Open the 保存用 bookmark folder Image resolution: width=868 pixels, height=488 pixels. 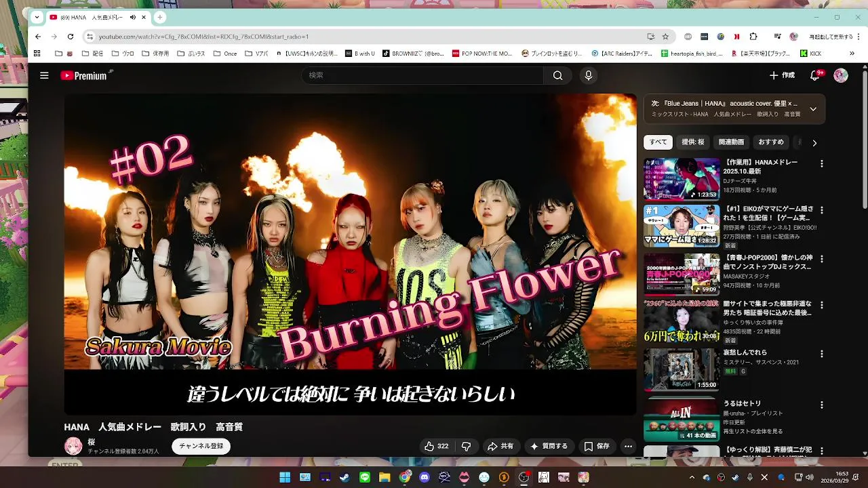point(155,53)
